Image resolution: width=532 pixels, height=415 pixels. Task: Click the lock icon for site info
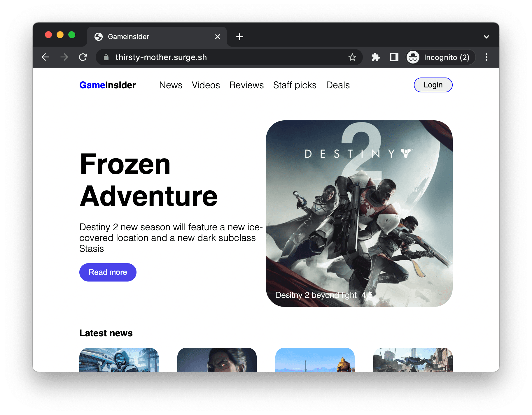pyautogui.click(x=106, y=57)
